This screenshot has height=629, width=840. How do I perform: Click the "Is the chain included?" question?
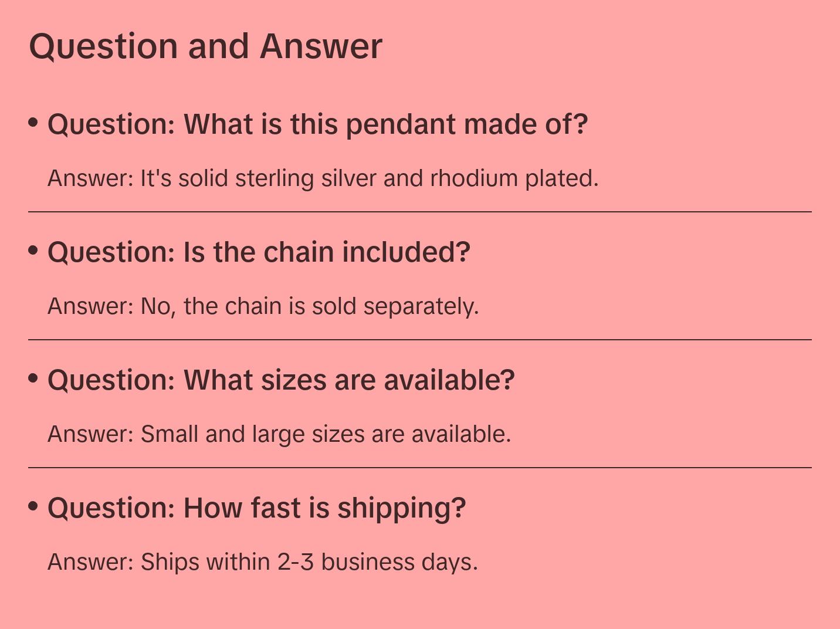pos(259,252)
